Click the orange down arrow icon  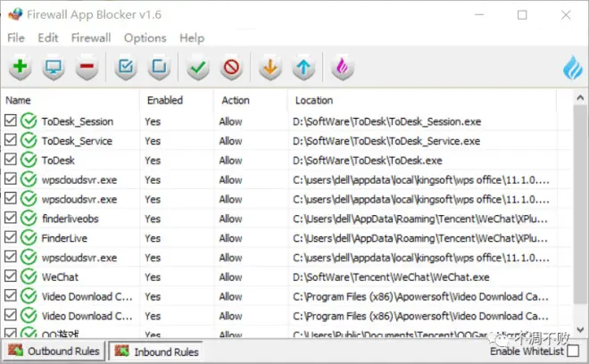(x=270, y=68)
